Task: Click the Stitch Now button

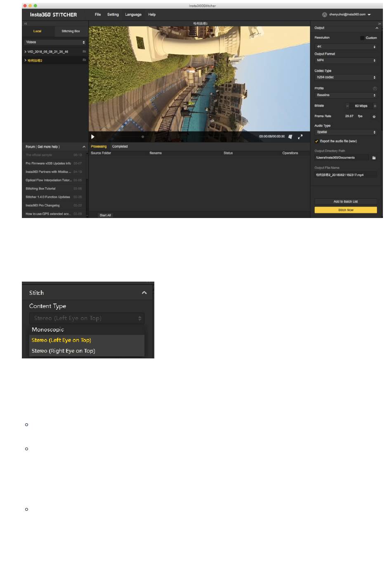Action: [346, 210]
